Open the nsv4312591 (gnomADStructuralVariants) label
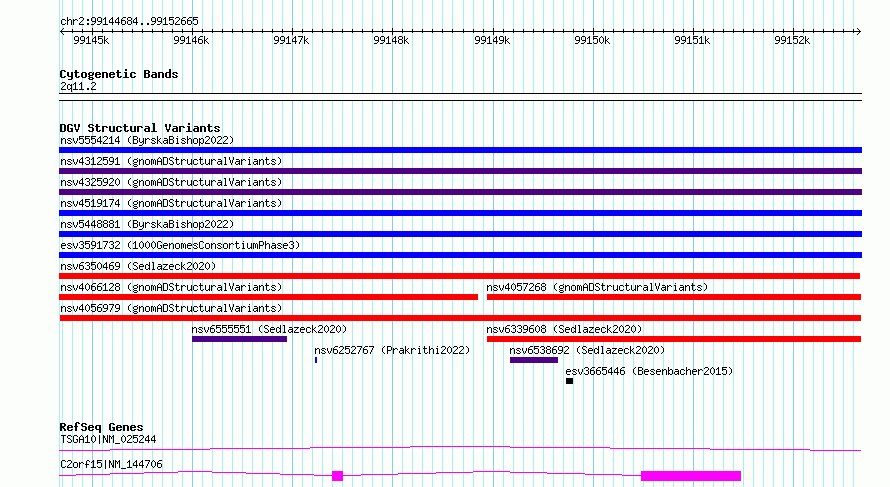This screenshot has height=487, width=890. [171, 161]
